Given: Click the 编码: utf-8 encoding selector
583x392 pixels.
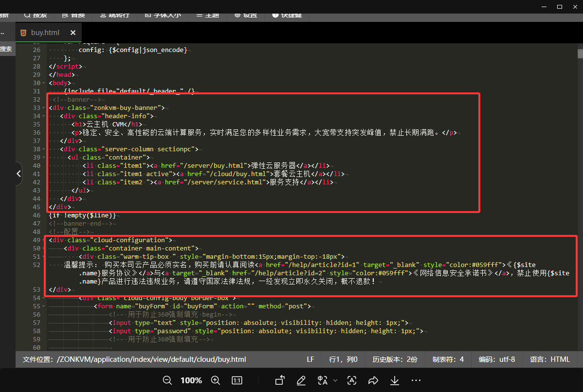Looking at the screenshot, I should click(496, 359).
